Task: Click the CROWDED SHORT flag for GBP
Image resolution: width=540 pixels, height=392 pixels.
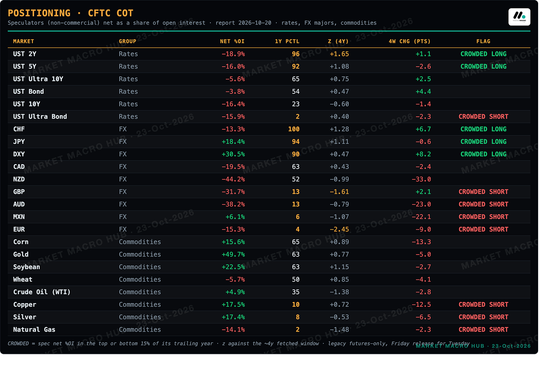Action: [x=483, y=192]
